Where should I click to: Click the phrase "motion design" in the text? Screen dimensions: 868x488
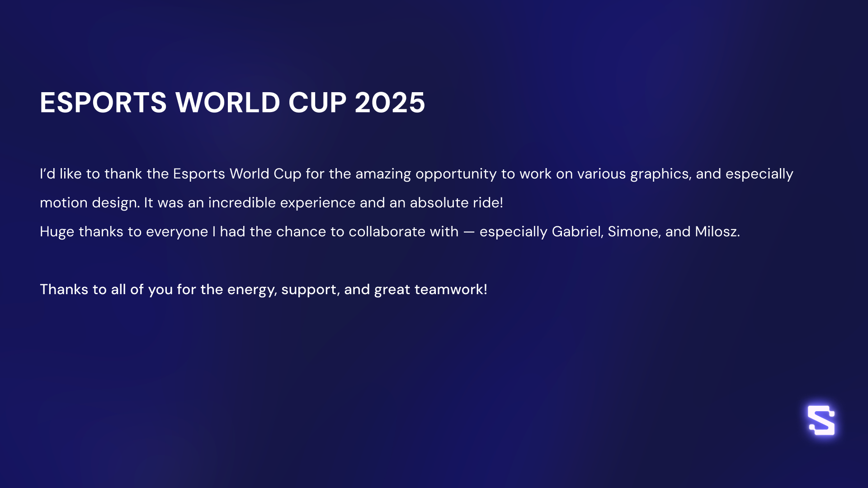point(89,203)
